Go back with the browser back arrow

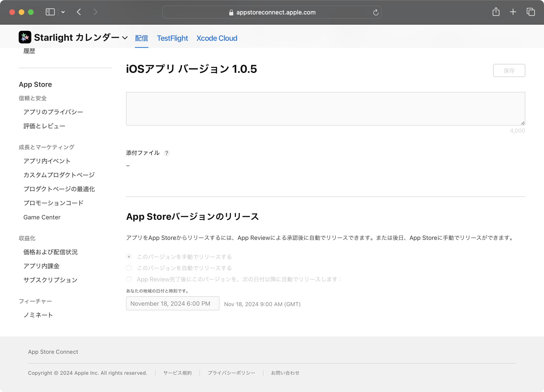[79, 12]
